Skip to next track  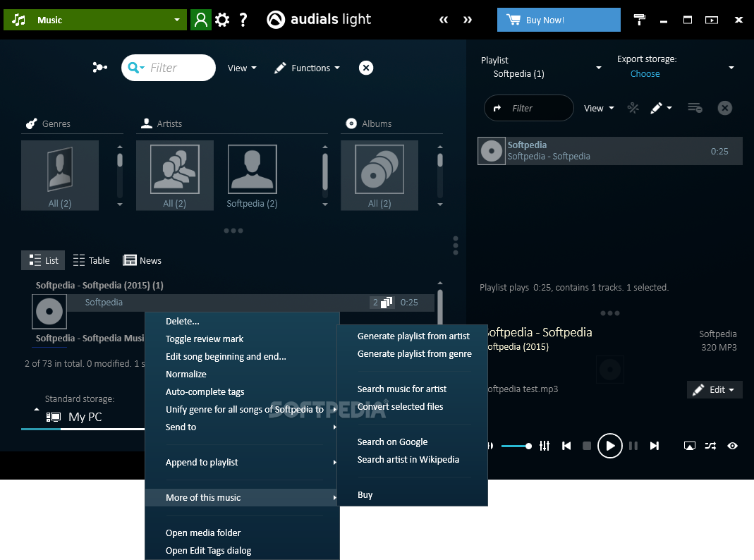[654, 446]
